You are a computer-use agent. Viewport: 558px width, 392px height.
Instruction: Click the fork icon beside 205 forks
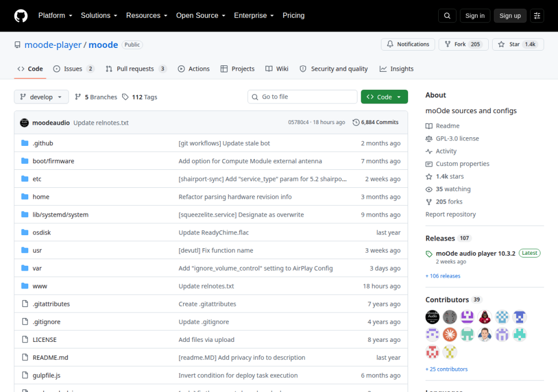[x=429, y=201]
